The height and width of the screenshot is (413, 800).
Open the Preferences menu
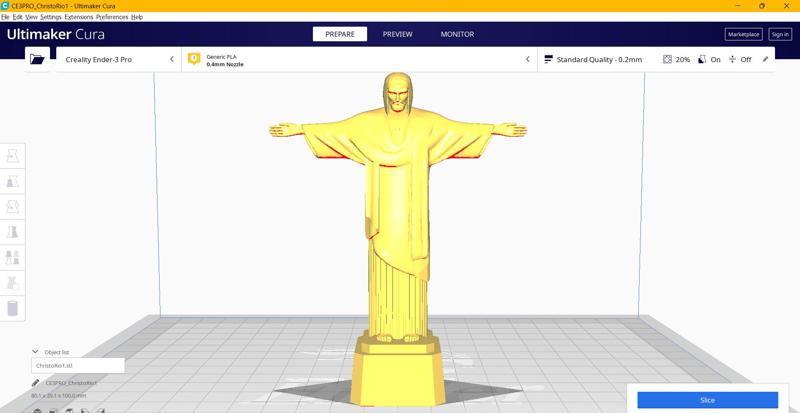[112, 17]
